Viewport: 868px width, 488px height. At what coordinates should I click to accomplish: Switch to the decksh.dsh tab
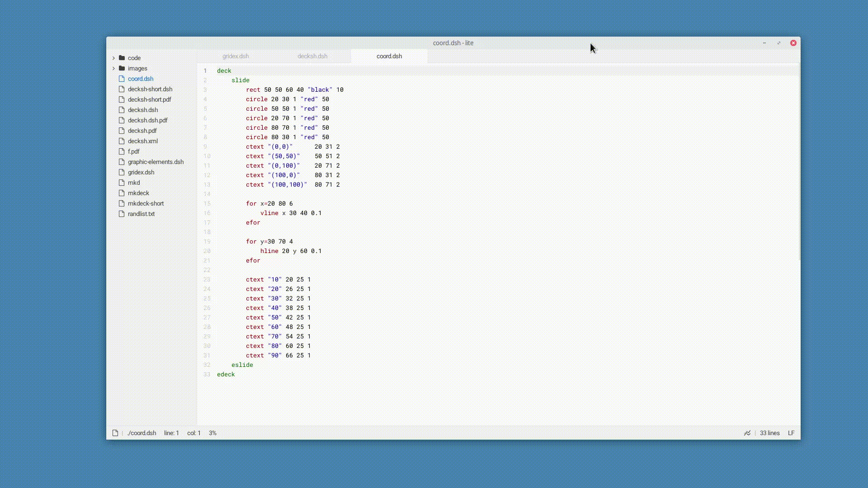[312, 56]
